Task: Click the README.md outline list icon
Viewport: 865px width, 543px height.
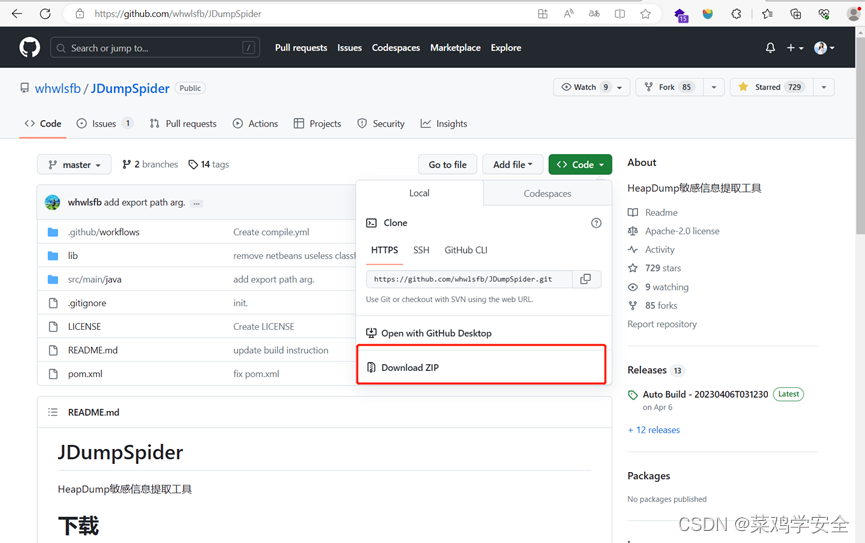Action: pyautogui.click(x=52, y=412)
